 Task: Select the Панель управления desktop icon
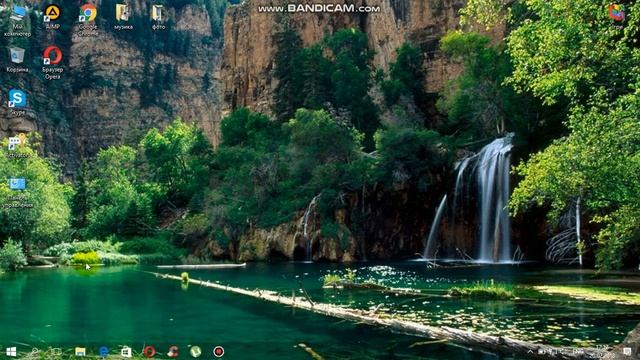tap(17, 192)
